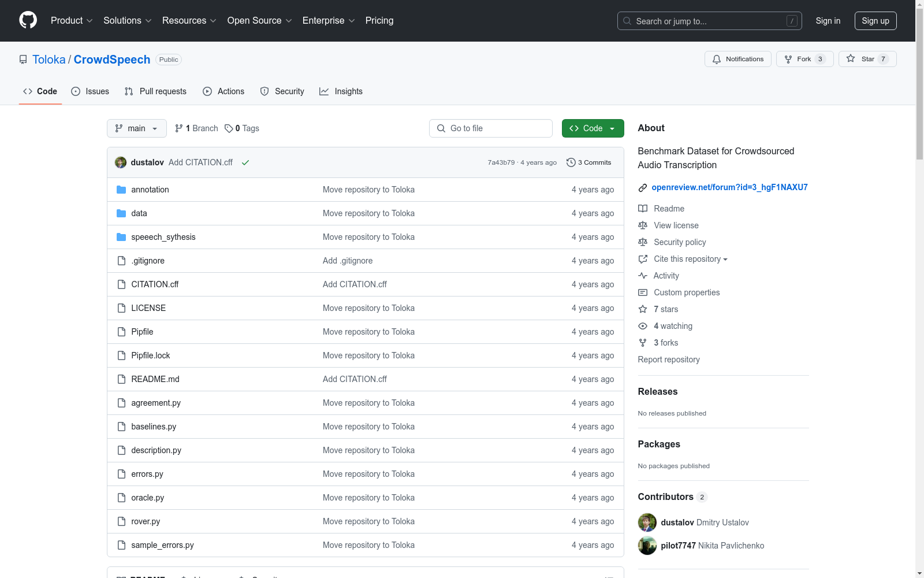Image resolution: width=924 pixels, height=578 pixels.
Task: Click the link icon beside openreview URL
Action: pos(643,188)
